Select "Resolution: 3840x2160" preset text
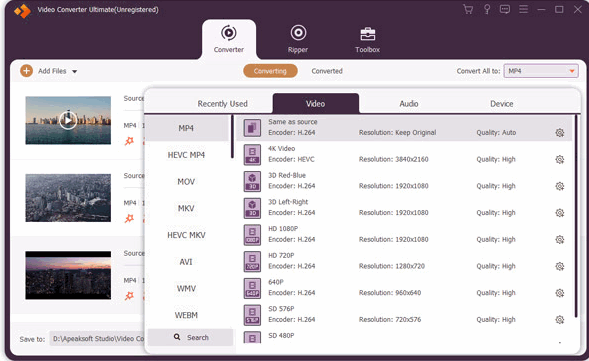 [x=393, y=159]
